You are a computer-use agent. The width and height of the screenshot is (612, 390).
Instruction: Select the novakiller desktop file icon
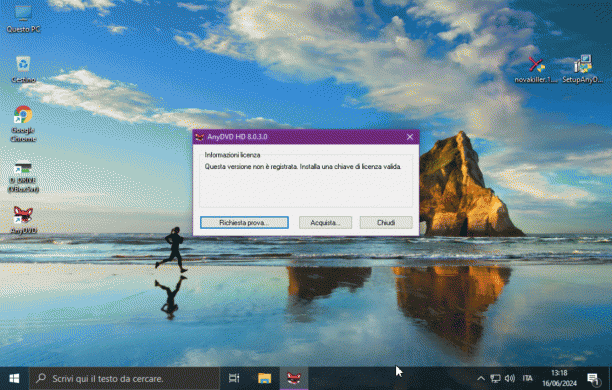(x=536, y=69)
